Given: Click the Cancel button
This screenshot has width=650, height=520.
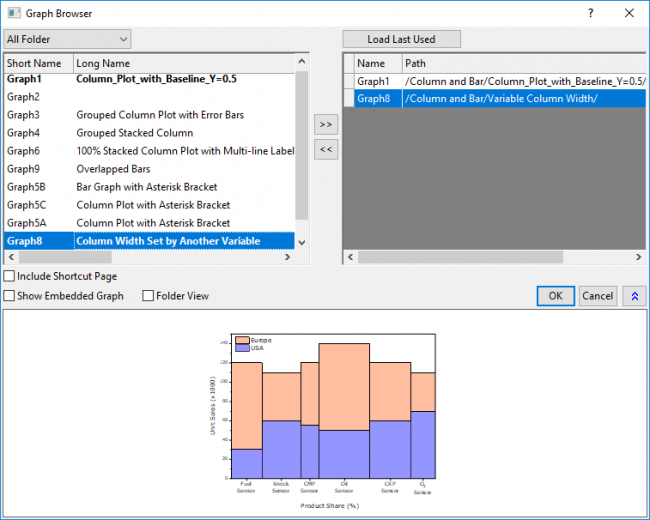Looking at the screenshot, I should pos(597,296).
